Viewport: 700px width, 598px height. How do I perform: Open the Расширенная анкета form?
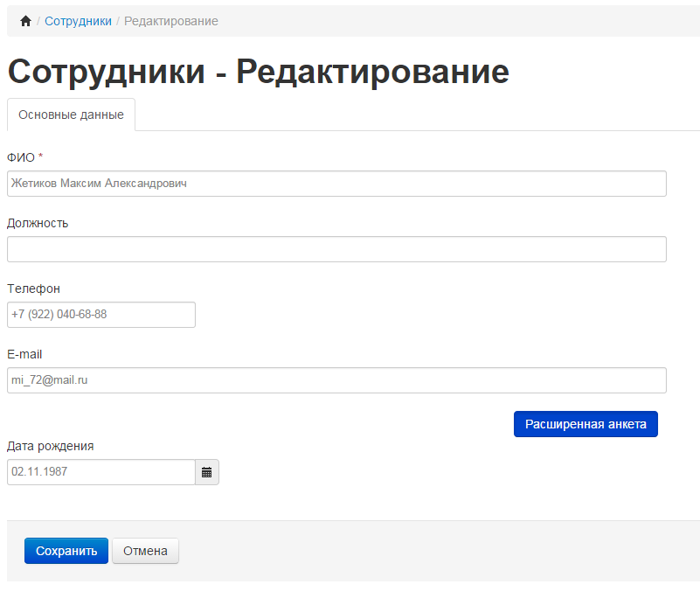point(586,424)
